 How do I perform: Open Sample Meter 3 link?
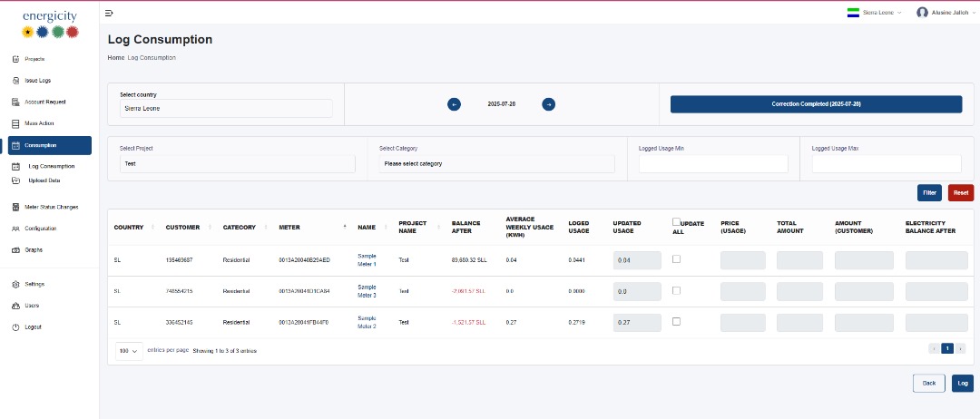click(x=367, y=291)
